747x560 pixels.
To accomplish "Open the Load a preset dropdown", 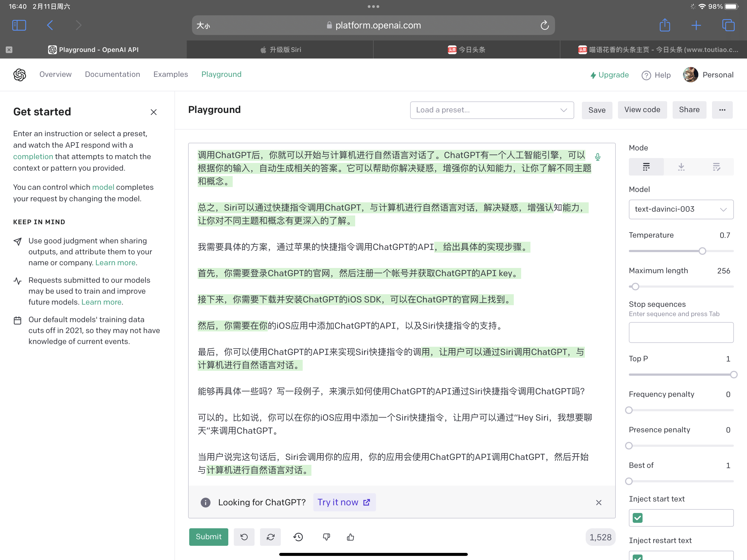I will tap(492, 110).
